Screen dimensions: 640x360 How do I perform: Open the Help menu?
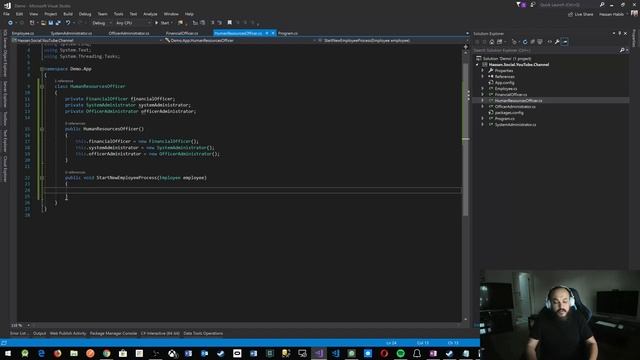click(189, 14)
